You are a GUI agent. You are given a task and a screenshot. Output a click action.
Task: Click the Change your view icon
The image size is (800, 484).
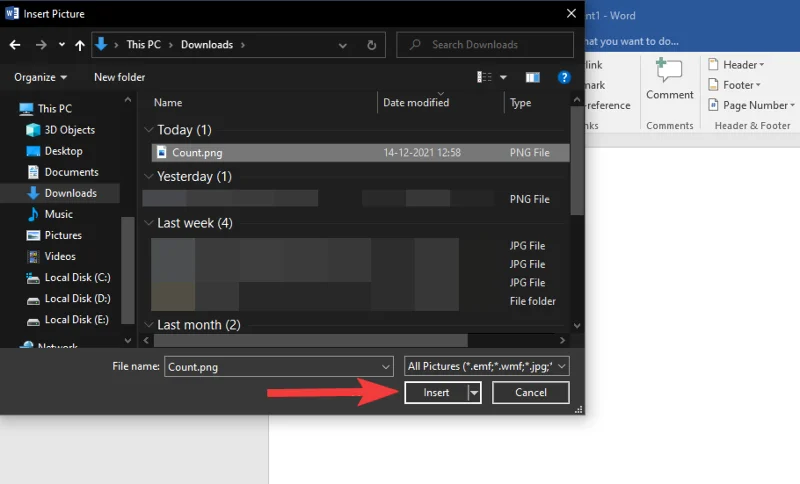click(x=485, y=77)
